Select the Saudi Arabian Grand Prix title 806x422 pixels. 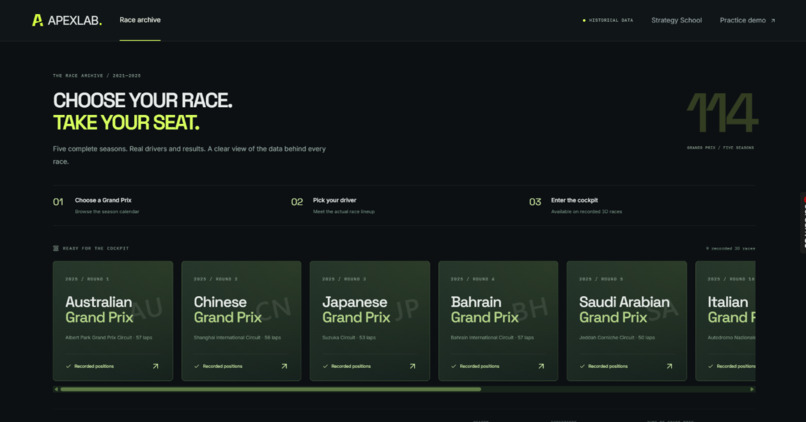pyautogui.click(x=625, y=309)
